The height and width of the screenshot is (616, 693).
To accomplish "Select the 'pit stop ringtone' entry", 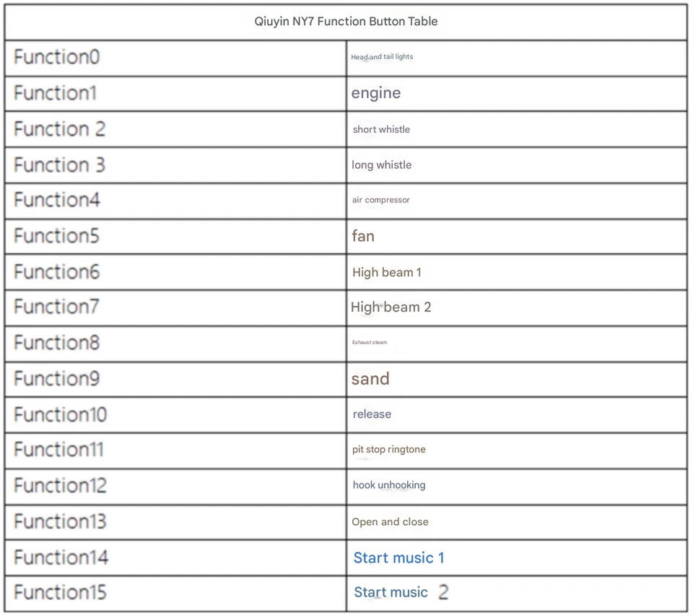I will [x=389, y=449].
